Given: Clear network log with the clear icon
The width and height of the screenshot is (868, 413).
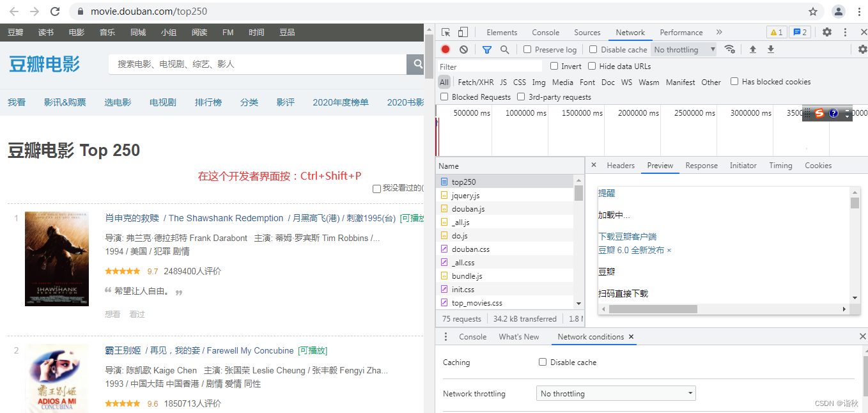Looking at the screenshot, I should point(463,49).
